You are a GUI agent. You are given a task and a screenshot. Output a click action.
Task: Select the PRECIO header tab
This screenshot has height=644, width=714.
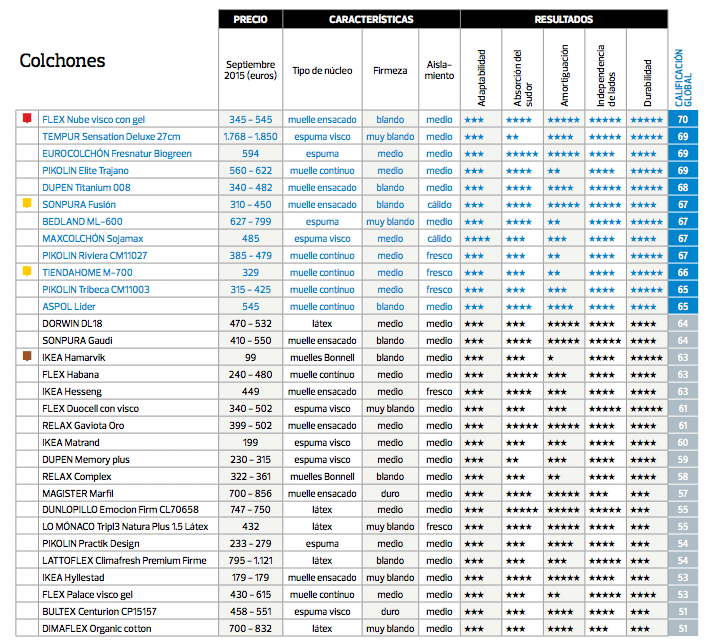250,19
